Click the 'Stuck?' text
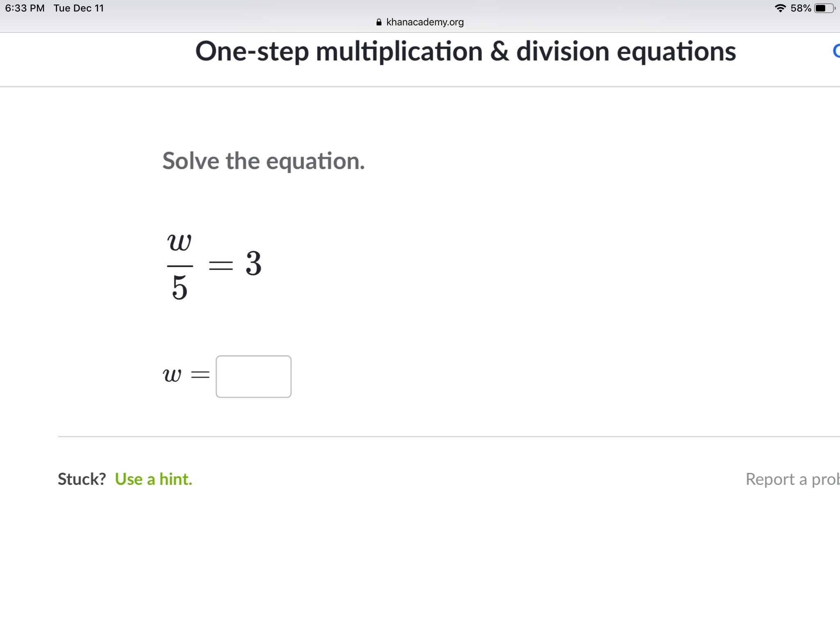This screenshot has width=840, height=630. click(82, 479)
